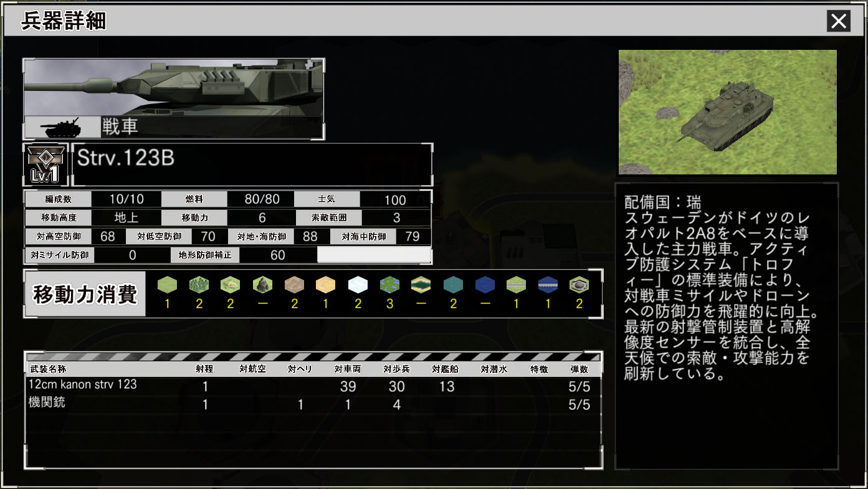The height and width of the screenshot is (489, 868).
Task: Click the 12cm kanon anti-ship value 13
Action: click(447, 387)
